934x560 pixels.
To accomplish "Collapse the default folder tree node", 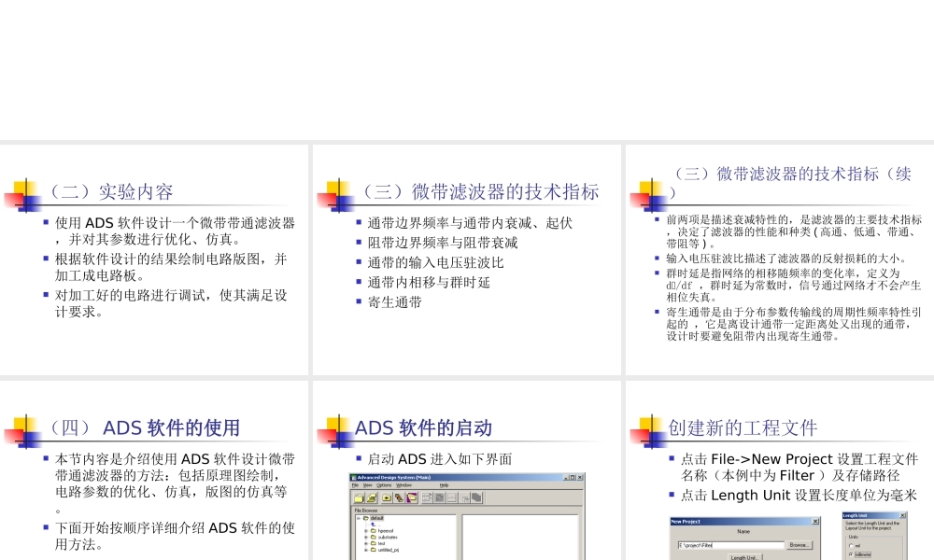I will click(359, 518).
